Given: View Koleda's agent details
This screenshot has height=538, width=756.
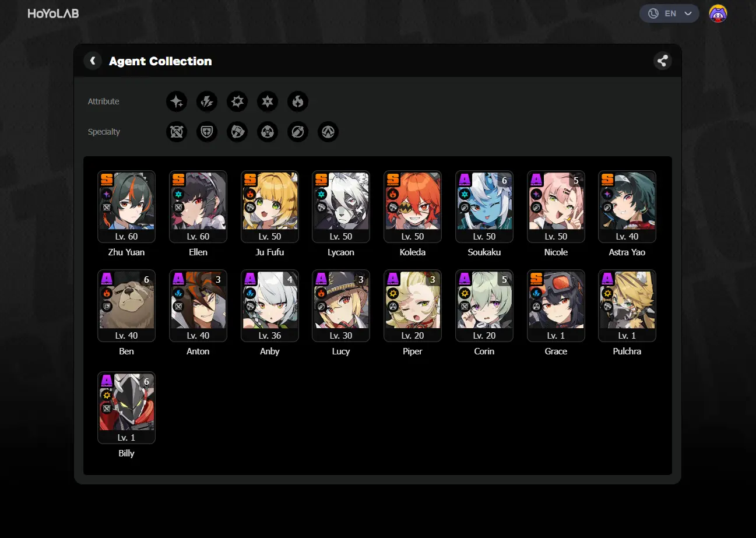Looking at the screenshot, I should point(413,206).
